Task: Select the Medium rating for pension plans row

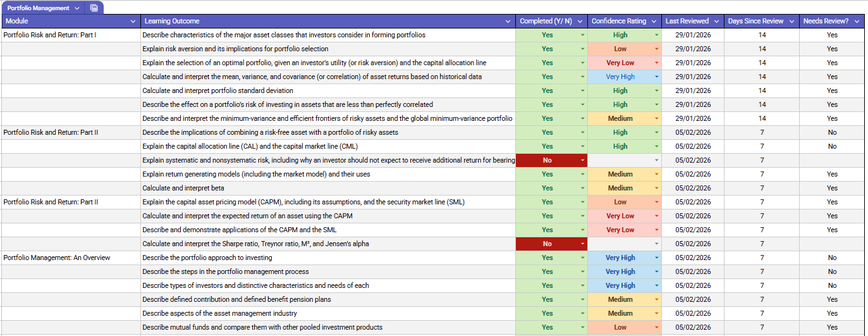Action: (620, 299)
